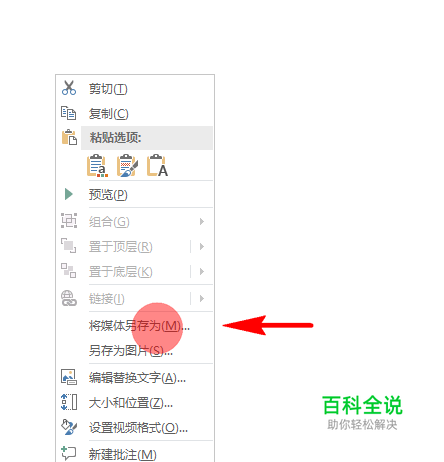Choose the Picture paste option icon
Image resolution: width=444 pixels, height=462 pixels.
tap(127, 165)
